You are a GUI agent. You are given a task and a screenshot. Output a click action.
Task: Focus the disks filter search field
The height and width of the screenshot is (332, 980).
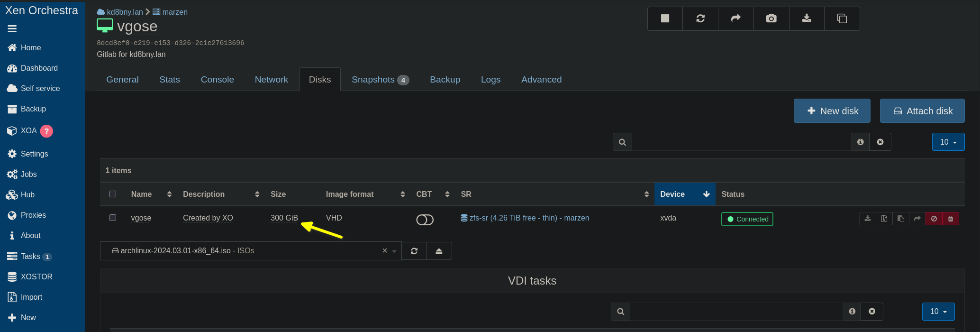(741, 142)
